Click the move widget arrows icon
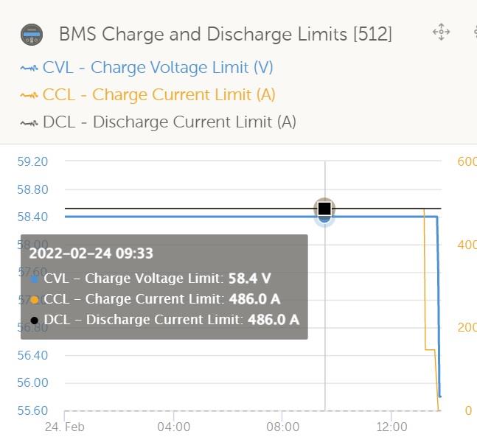This screenshot has width=477, height=448. 441,32
